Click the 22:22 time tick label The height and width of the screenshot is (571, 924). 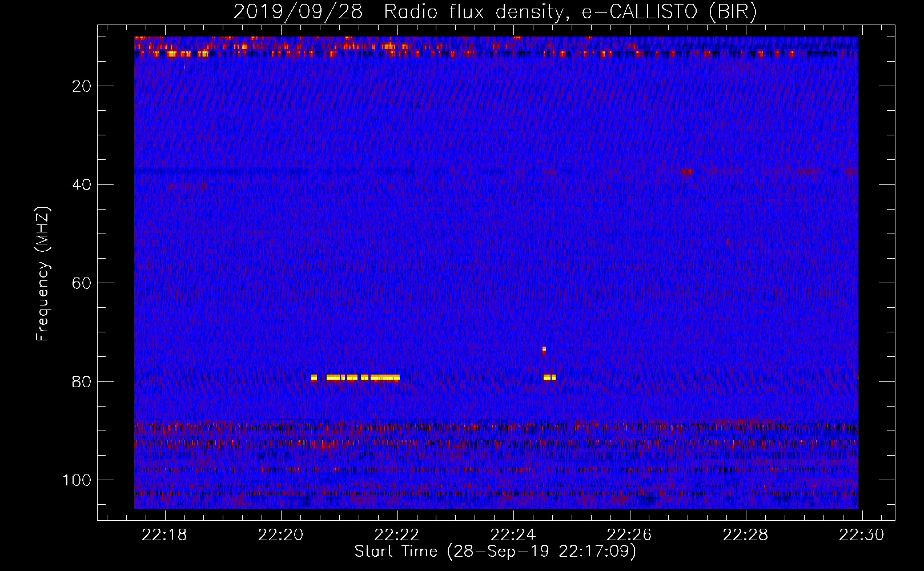point(397,535)
